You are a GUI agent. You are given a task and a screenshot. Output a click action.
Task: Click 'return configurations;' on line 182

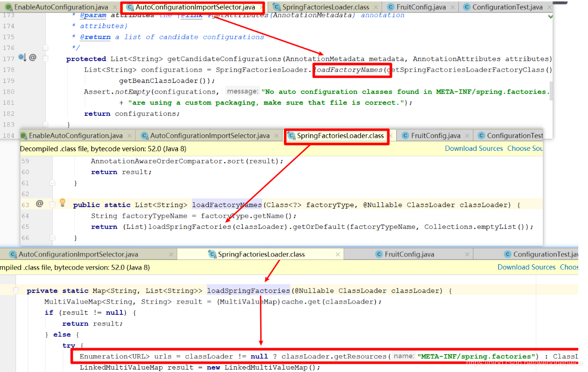click(x=132, y=113)
